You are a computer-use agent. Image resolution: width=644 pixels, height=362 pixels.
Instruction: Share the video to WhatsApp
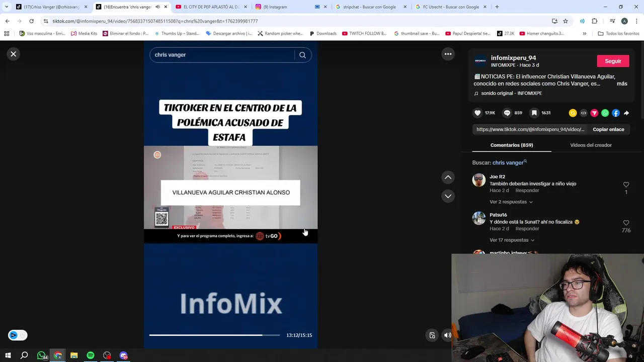(605, 113)
